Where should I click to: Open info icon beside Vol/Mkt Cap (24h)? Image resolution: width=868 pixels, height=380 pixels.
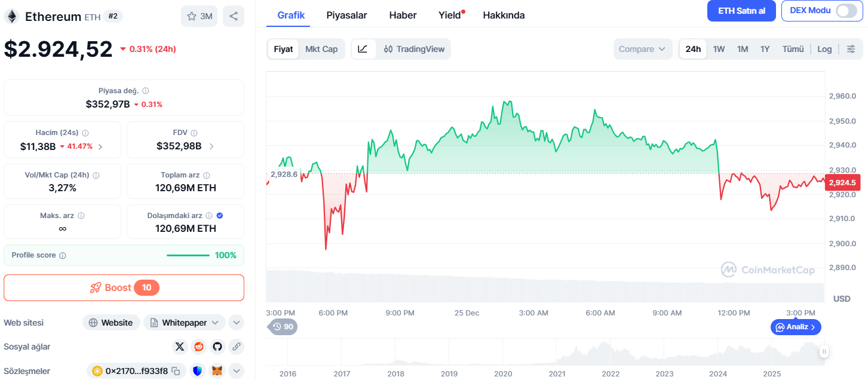pos(96,176)
